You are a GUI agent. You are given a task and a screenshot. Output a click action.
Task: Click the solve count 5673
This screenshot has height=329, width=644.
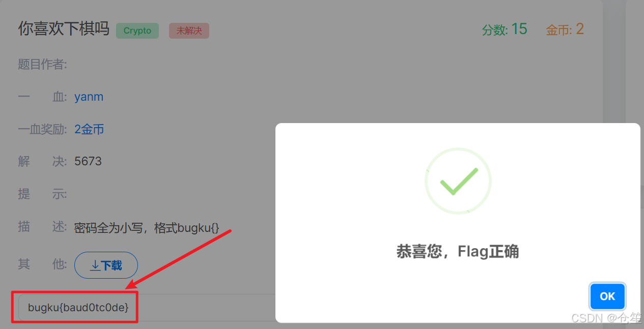point(88,161)
